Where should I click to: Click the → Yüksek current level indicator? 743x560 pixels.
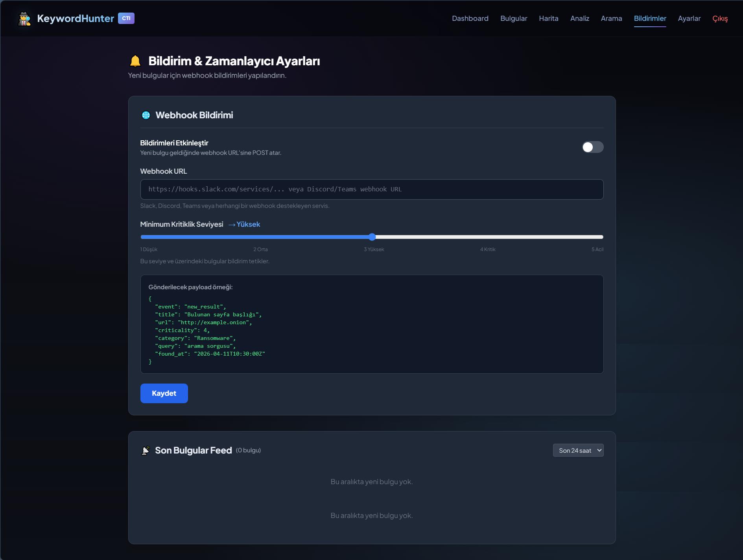(x=244, y=224)
